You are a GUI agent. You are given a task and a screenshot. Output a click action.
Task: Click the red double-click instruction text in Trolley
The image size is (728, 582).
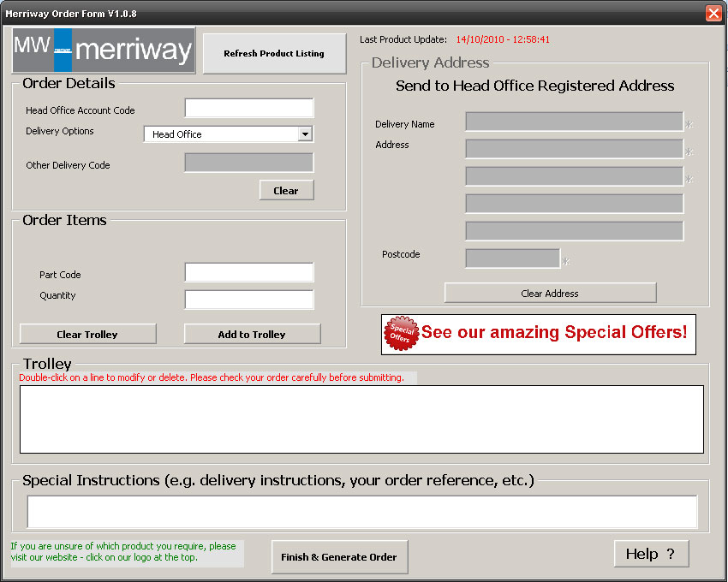click(x=212, y=377)
